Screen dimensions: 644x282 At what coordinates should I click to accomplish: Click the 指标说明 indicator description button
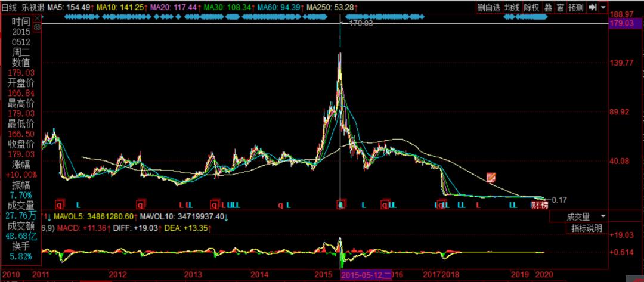tap(587, 228)
